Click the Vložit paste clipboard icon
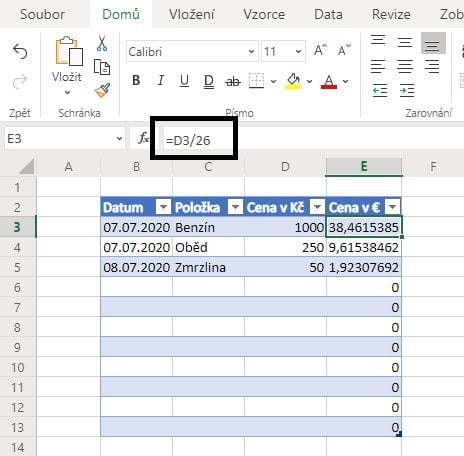464x456 pixels. [x=69, y=51]
